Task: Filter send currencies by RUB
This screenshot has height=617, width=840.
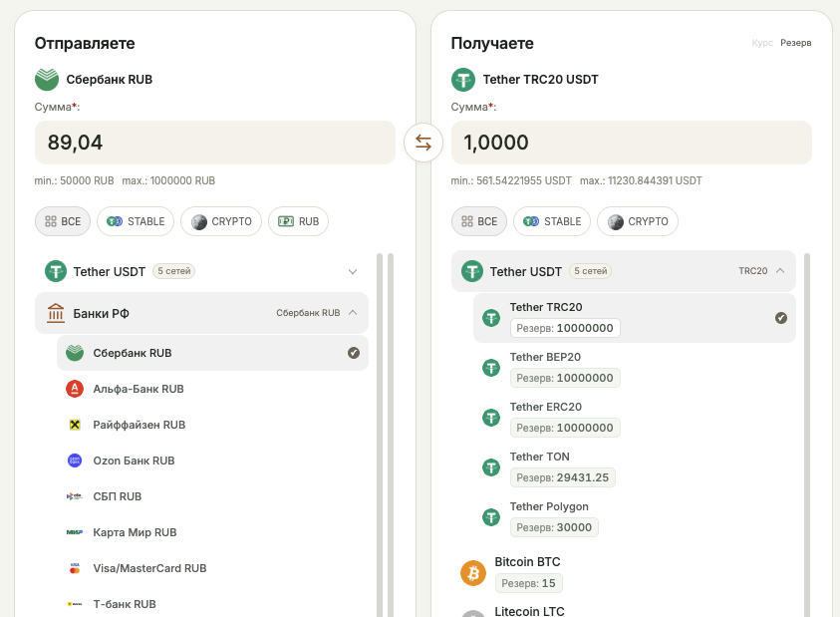Action: (x=298, y=221)
